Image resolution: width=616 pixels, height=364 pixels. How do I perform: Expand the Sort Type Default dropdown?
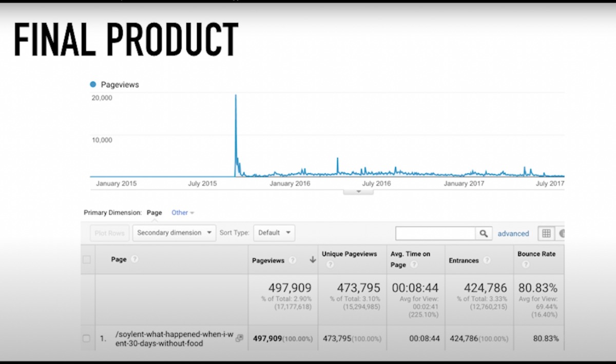pyautogui.click(x=274, y=233)
